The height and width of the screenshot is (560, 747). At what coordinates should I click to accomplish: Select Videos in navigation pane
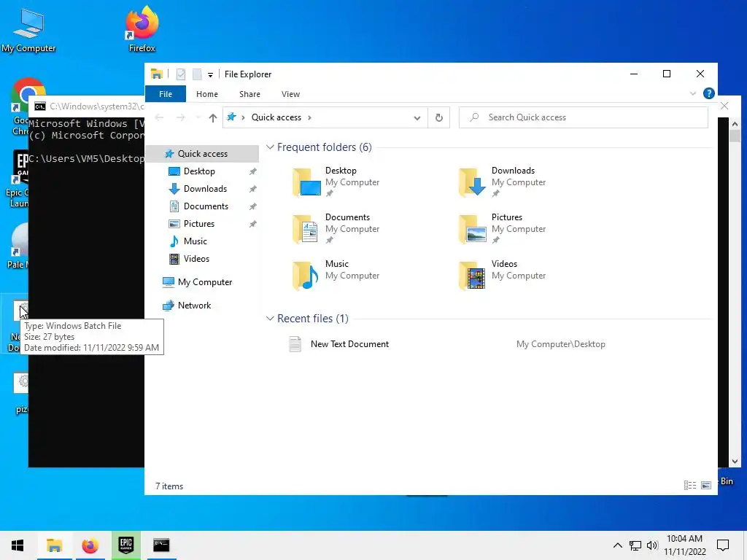click(x=202, y=259)
